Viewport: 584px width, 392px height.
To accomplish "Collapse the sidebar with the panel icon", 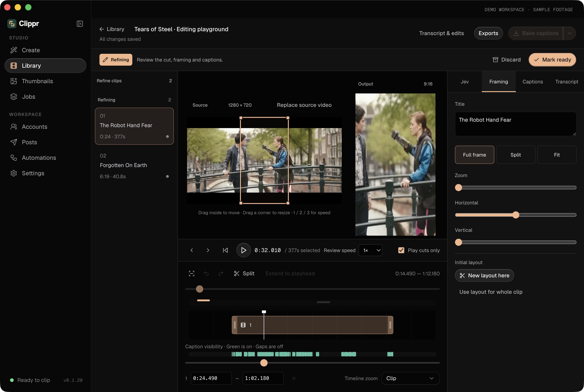I will (x=80, y=24).
